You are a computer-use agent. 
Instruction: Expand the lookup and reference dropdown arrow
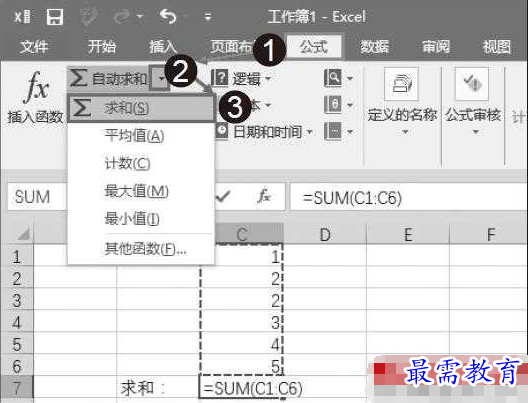click(350, 78)
